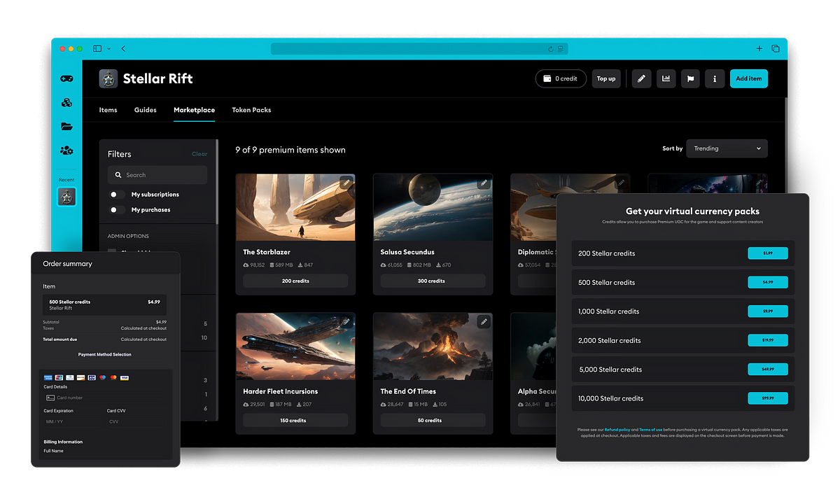The image size is (840, 504).
Task: Click Card number field in Order summary
Action: click(105, 398)
